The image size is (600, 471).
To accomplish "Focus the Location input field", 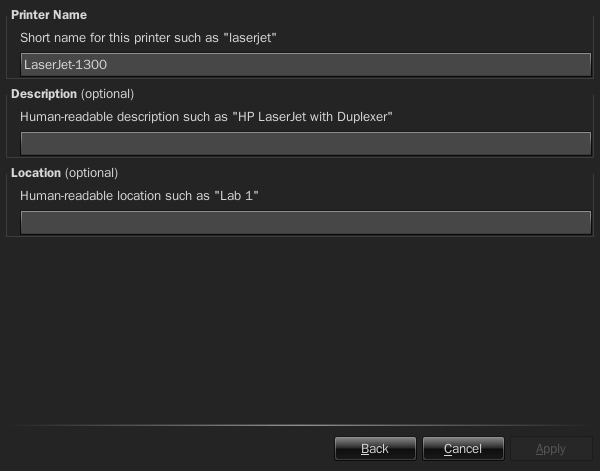I will pyautogui.click(x=306, y=222).
